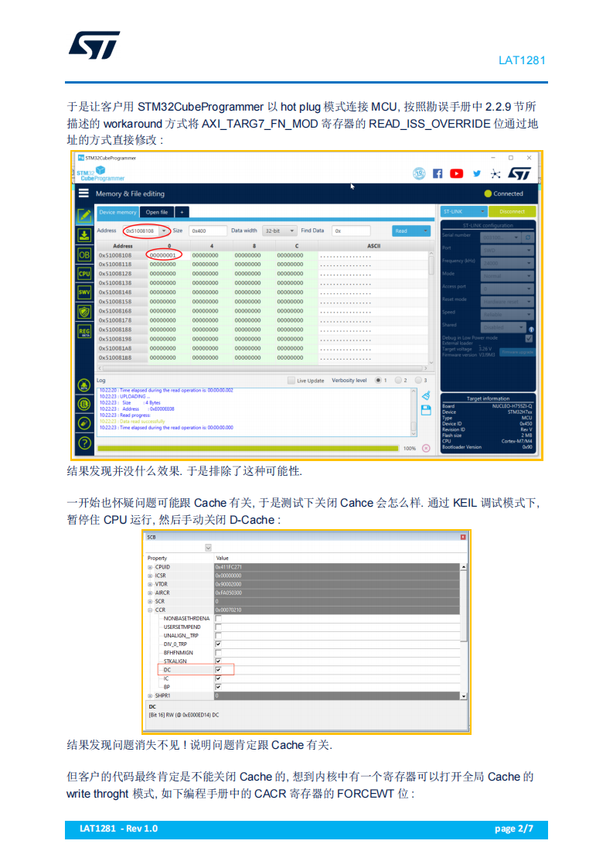Toggle the USERSETMPEND checkbox
The height and width of the screenshot is (868, 613).
click(218, 627)
